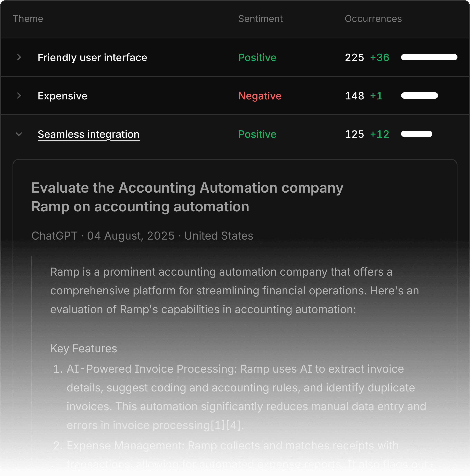Sort by Sentiment column header
This screenshot has width=470, height=476.
(260, 19)
